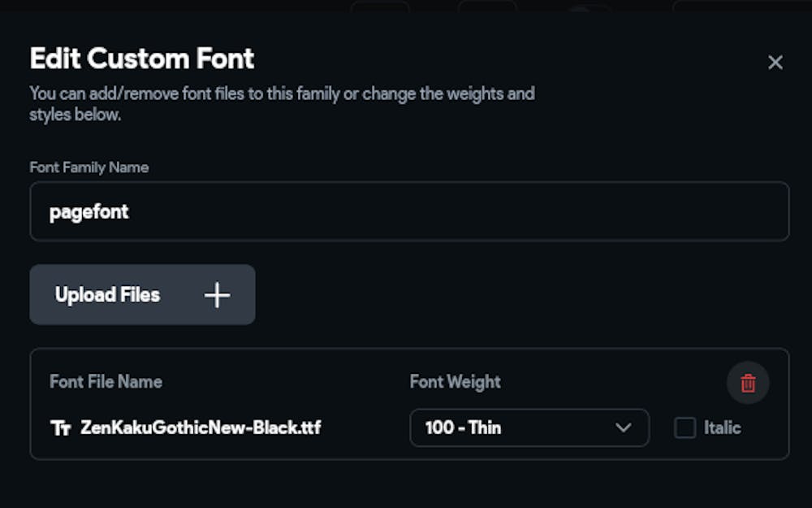812x508 pixels.
Task: Click the plus icon on Upload Files
Action: 217,295
